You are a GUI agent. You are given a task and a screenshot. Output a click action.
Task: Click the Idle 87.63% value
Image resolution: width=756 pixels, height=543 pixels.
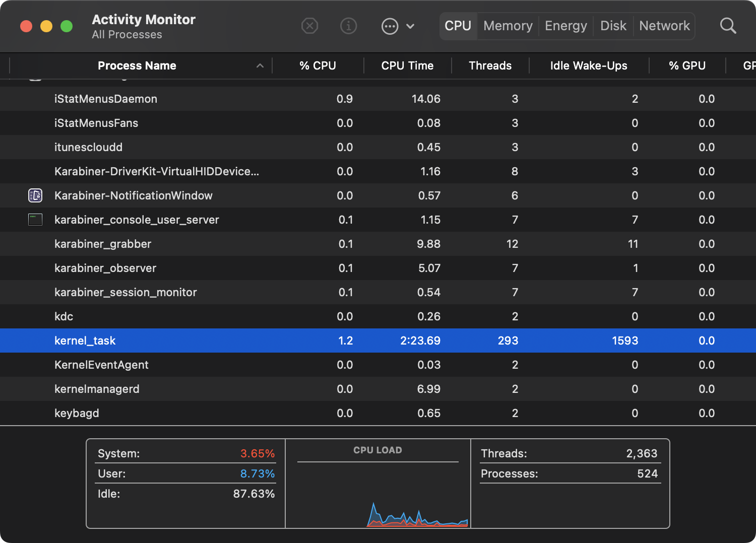click(x=254, y=494)
